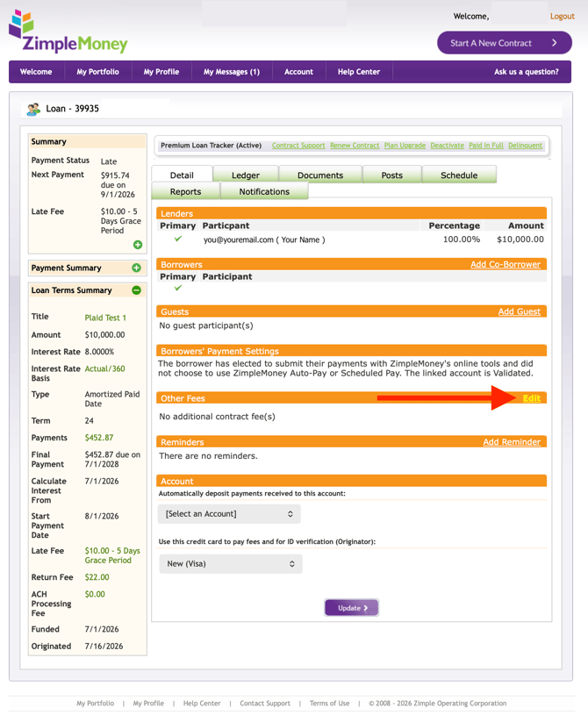The image size is (588, 722).
Task: Click the Logout link
Action: tap(563, 16)
